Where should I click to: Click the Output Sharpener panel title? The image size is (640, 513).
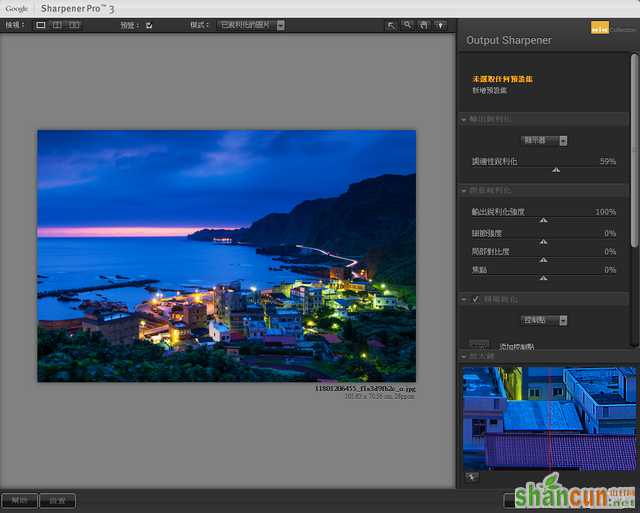[x=509, y=40]
